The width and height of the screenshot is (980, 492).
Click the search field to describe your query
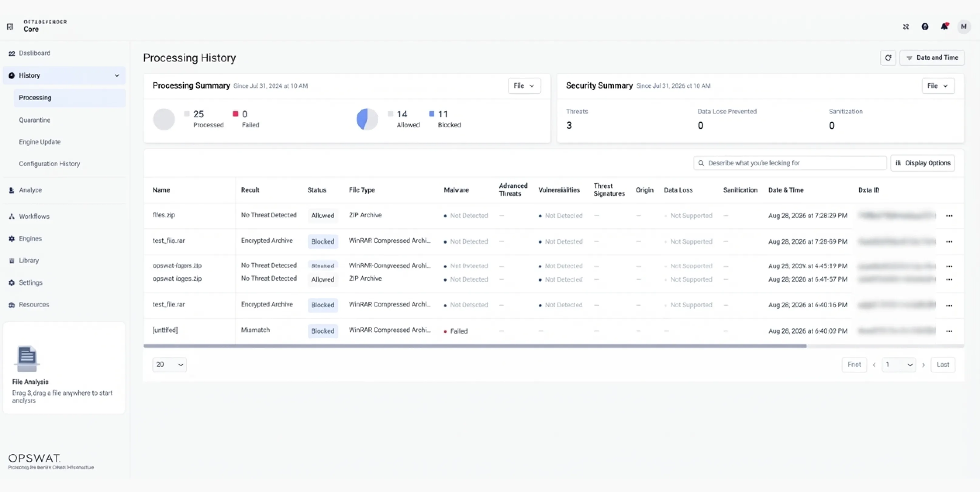(x=790, y=163)
